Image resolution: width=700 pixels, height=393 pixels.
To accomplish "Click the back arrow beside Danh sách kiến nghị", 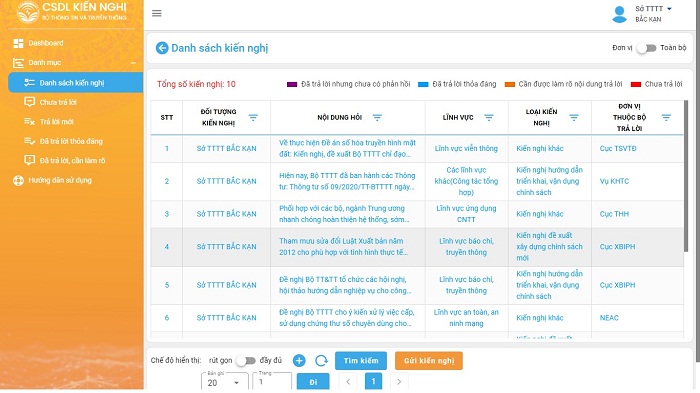I will (x=162, y=48).
